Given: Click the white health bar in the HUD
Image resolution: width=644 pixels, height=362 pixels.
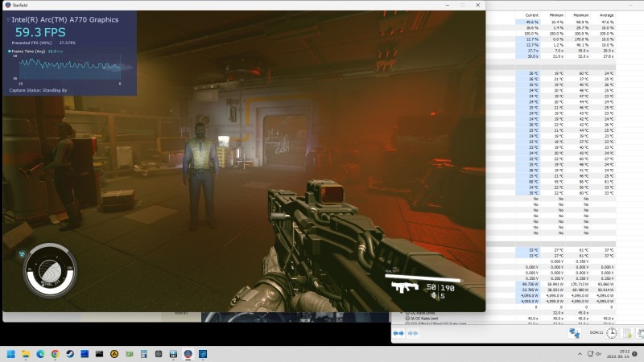Looking at the screenshot, I should pyautogui.click(x=423, y=278).
